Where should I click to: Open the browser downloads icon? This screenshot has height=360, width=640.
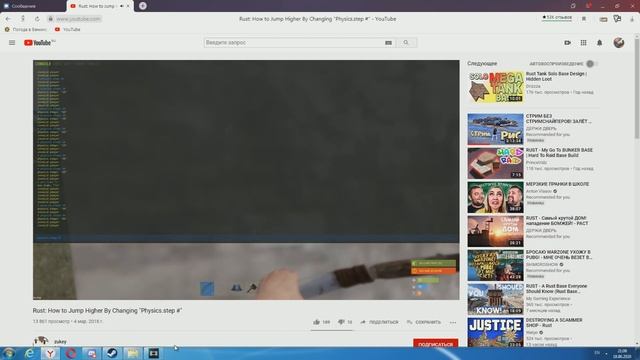tap(632, 19)
